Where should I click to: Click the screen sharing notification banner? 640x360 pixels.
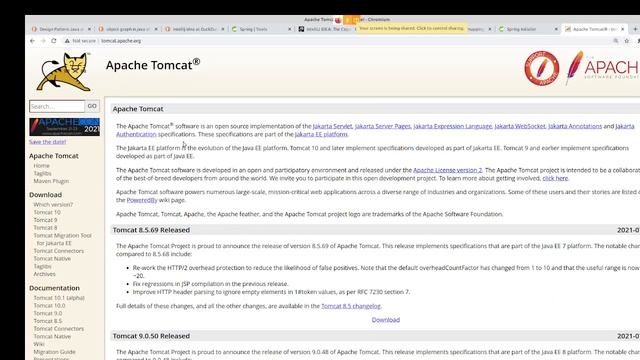coord(411,29)
